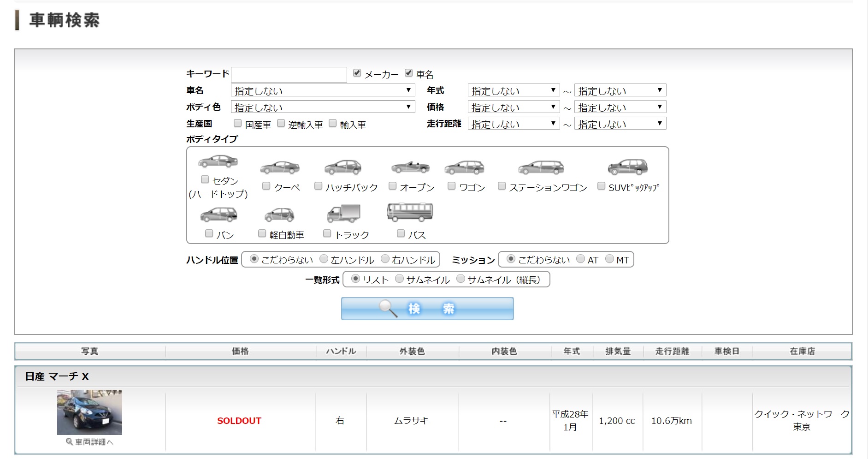Expand the ボディ色 dropdown
Screen dimensions: 868x459
(x=323, y=107)
